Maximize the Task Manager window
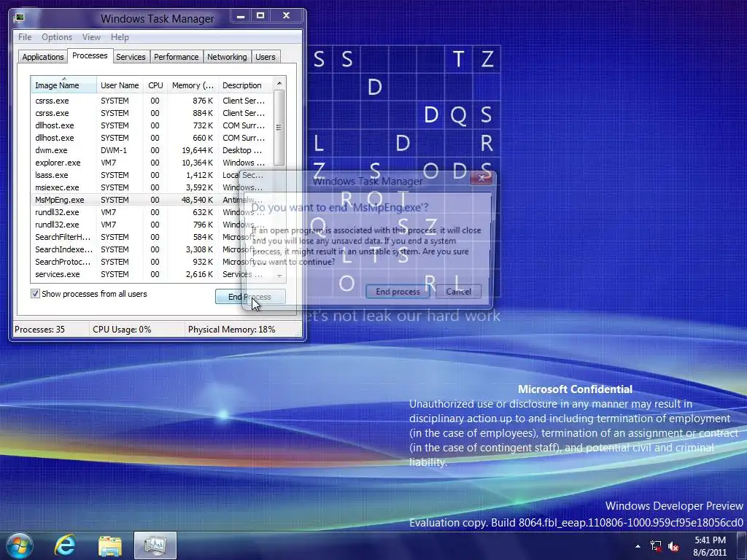 (260, 16)
